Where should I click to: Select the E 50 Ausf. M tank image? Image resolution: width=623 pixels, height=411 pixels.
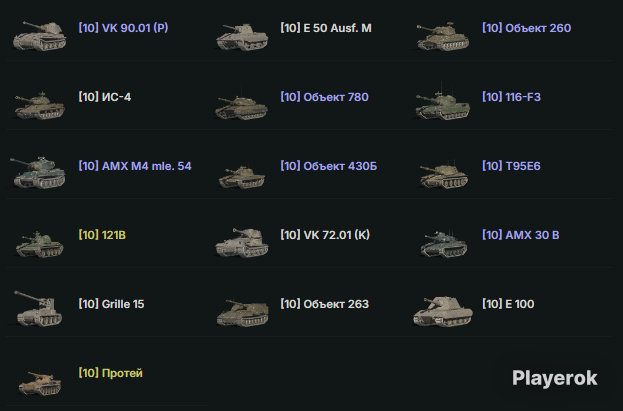pos(242,37)
